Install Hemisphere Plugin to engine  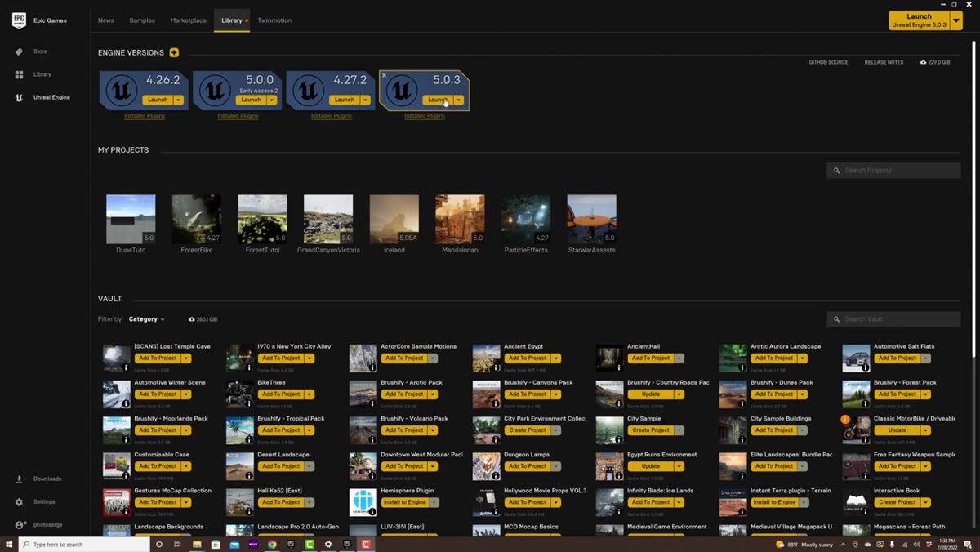coord(404,502)
